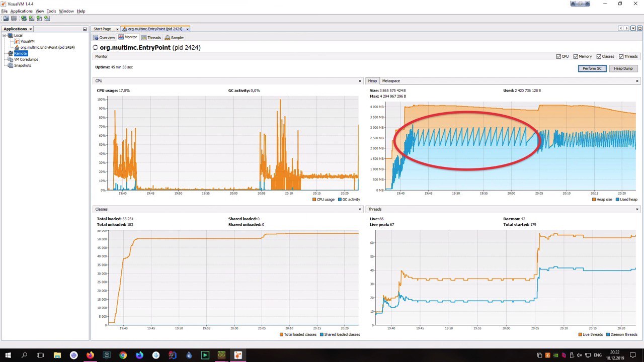Click the Remote node icon
The image size is (644, 362).
[x=11, y=53]
